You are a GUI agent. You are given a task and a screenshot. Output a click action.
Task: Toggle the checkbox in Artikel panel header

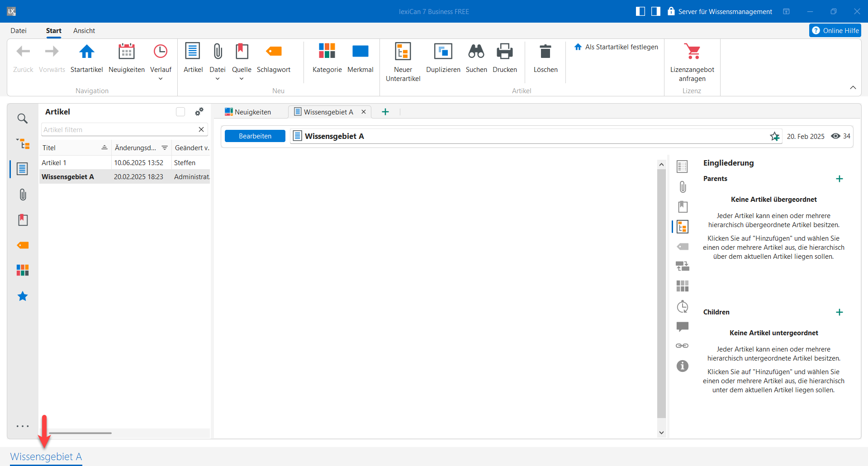tap(180, 112)
